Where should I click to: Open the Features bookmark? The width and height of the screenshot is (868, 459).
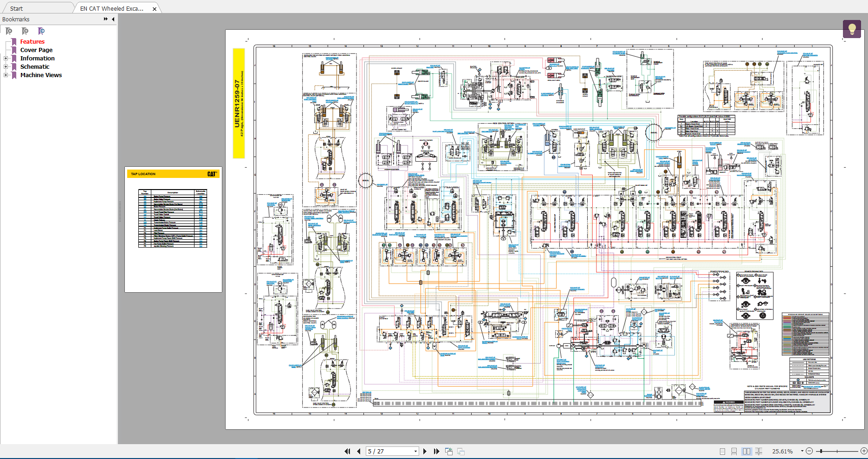[x=32, y=42]
